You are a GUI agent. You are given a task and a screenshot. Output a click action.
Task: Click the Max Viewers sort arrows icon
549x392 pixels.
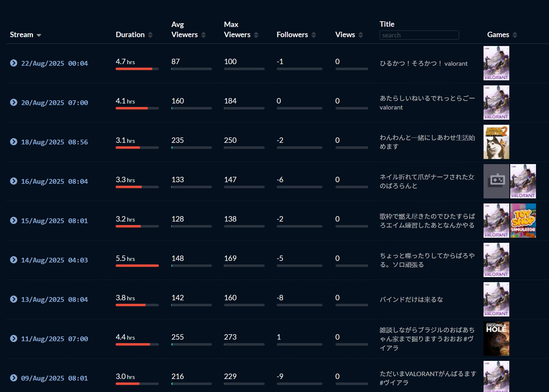[x=256, y=35]
